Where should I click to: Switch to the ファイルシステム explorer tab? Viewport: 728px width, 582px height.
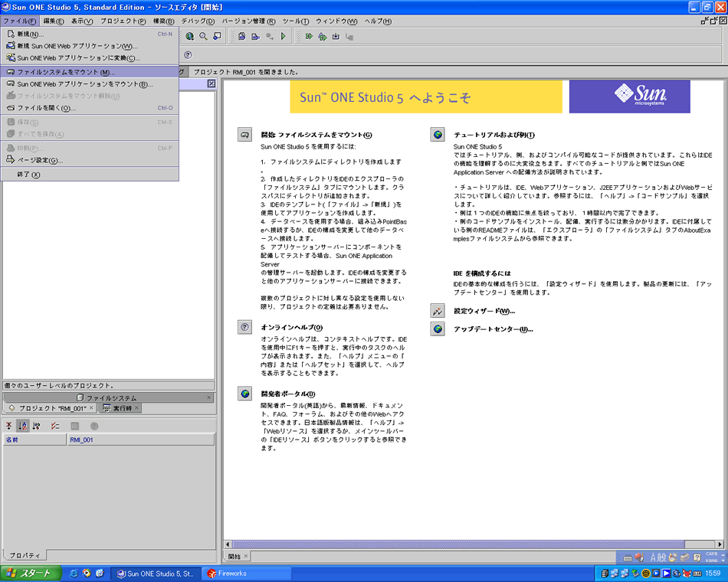click(x=111, y=398)
